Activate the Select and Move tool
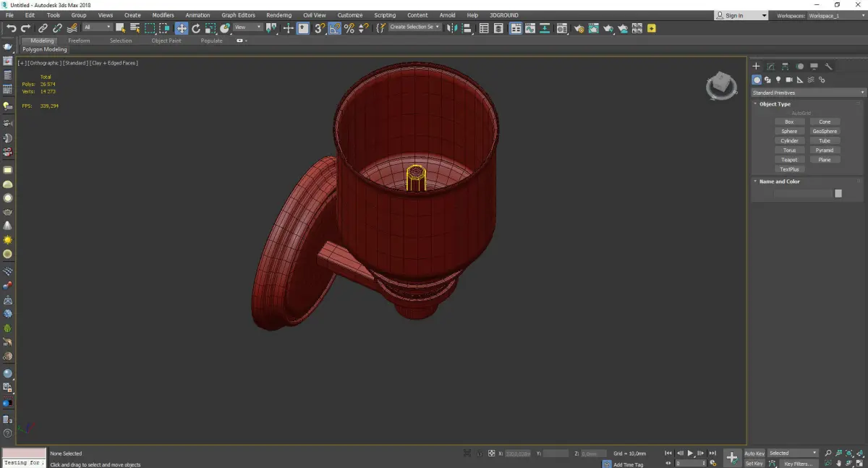This screenshot has width=868, height=468. point(181,28)
